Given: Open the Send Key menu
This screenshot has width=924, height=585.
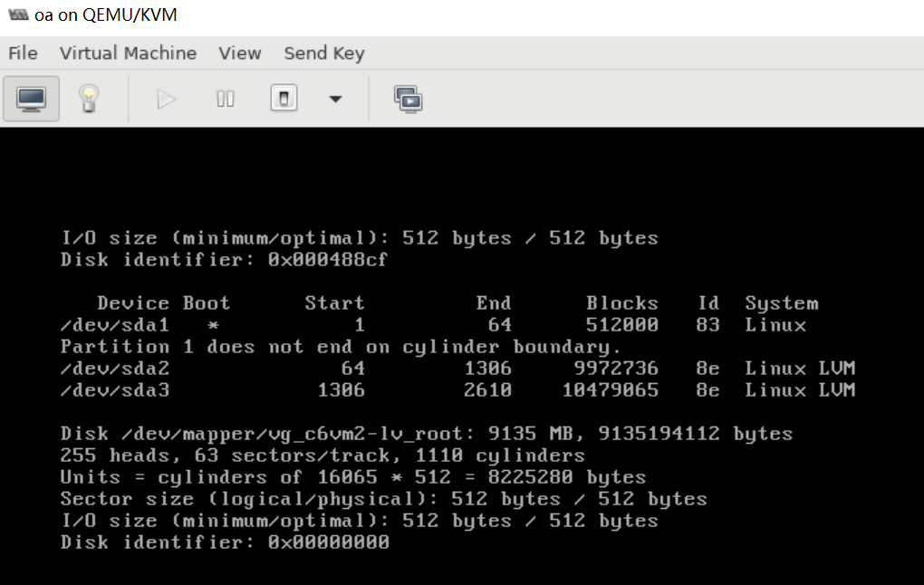Looking at the screenshot, I should click(323, 53).
